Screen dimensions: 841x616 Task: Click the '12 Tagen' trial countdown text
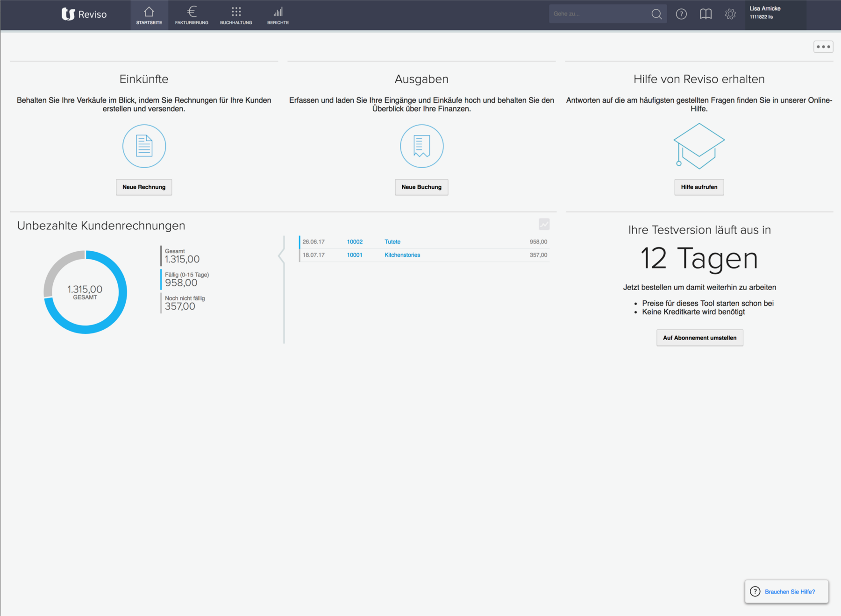(699, 258)
